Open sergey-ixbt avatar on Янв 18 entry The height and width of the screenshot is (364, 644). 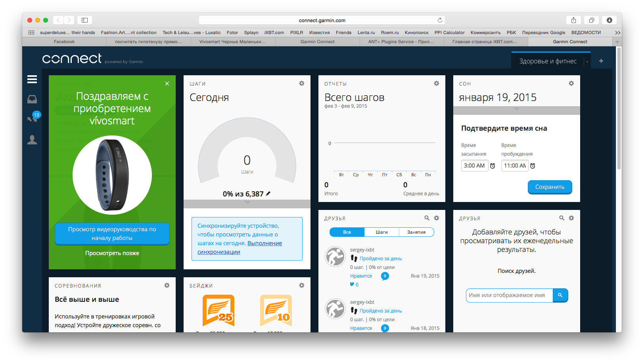[335, 309]
